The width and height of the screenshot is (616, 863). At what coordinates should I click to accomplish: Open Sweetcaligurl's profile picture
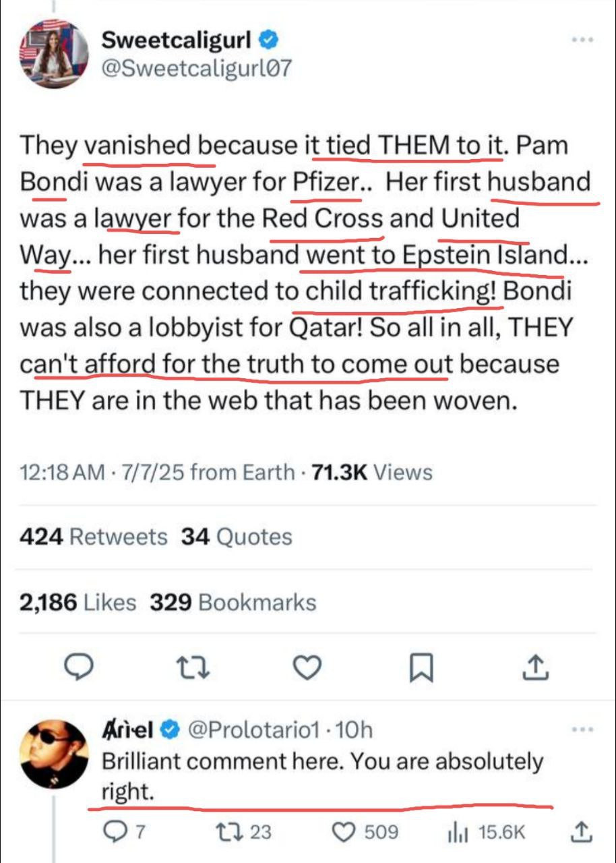click(x=54, y=54)
